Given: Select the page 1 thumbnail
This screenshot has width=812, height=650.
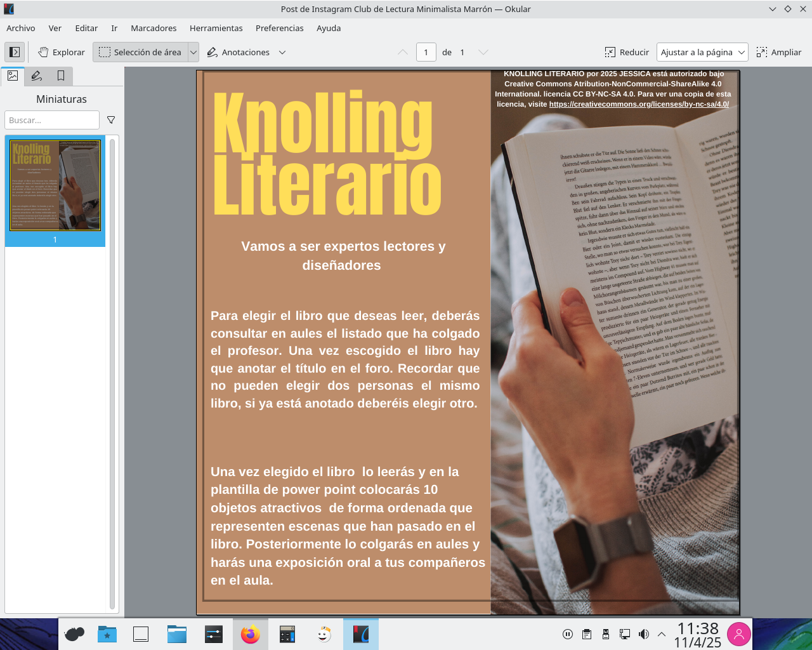Looking at the screenshot, I should tap(55, 185).
